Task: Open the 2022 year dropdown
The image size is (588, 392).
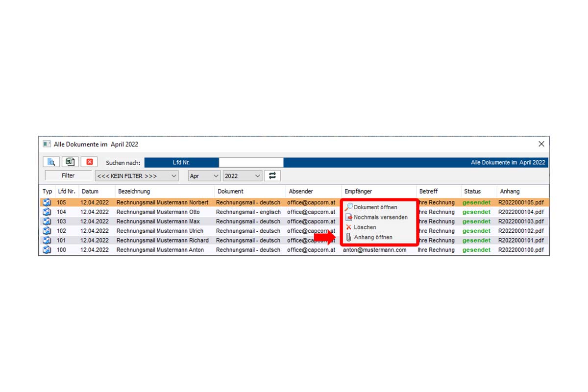Action: click(x=242, y=176)
